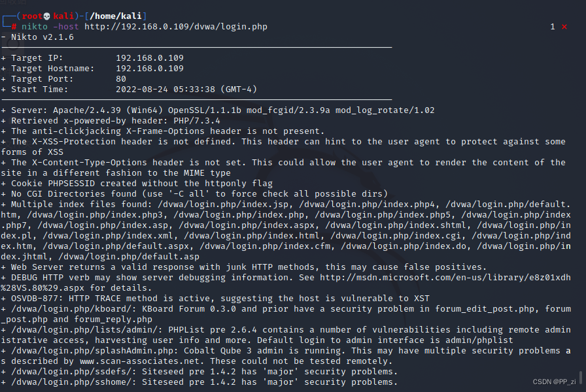This screenshot has height=392, width=586.
Task: Click the exit code 1 indicator
Action: pos(553,27)
